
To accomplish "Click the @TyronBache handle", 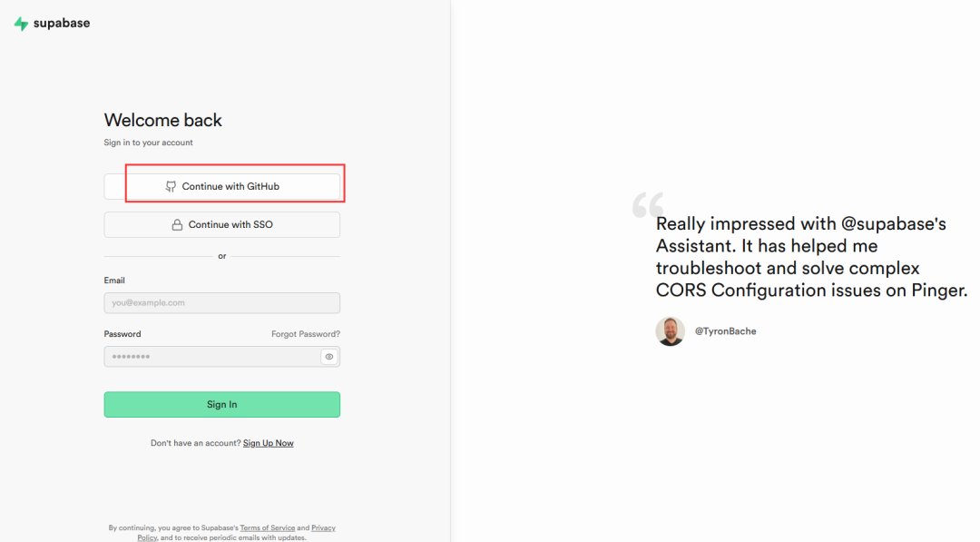I will pyautogui.click(x=725, y=331).
